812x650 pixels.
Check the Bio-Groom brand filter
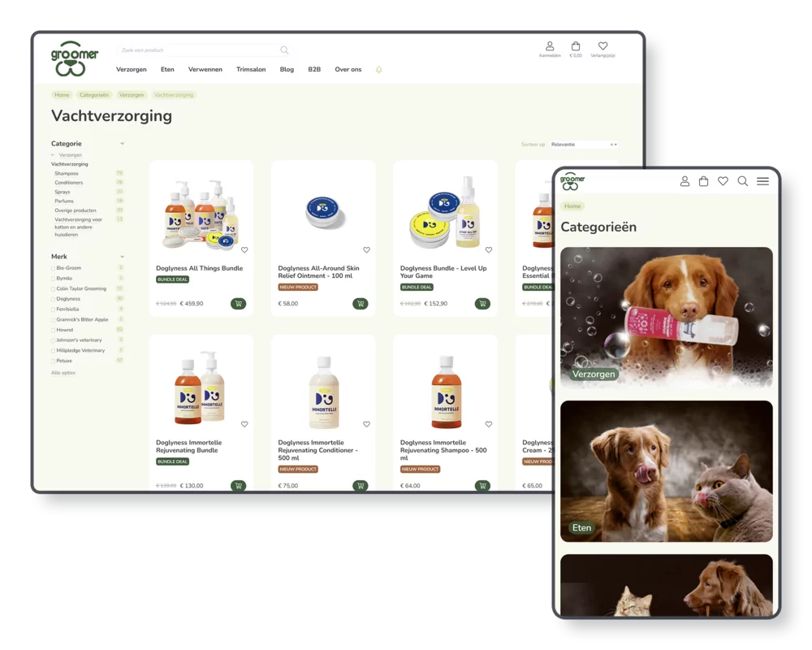pos(54,268)
